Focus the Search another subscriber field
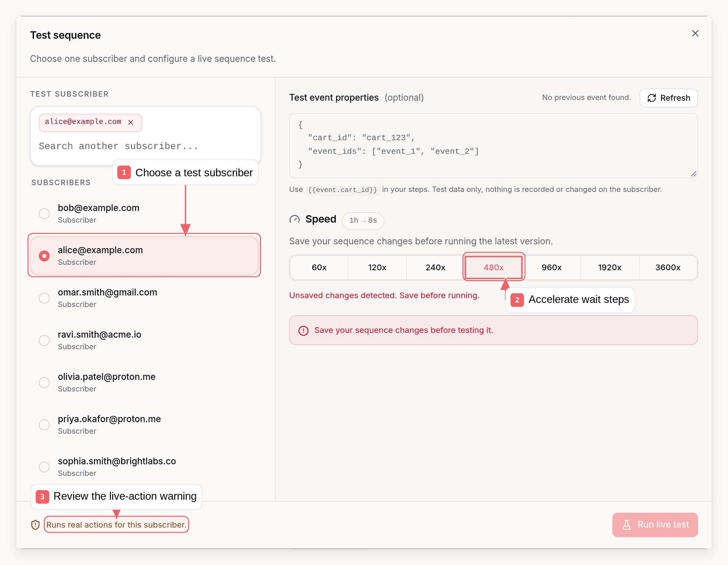This screenshot has width=728, height=565. [146, 146]
